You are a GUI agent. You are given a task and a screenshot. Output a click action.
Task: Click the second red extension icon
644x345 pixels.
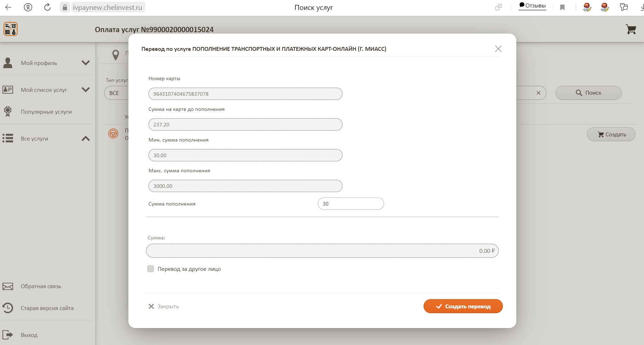tap(605, 7)
